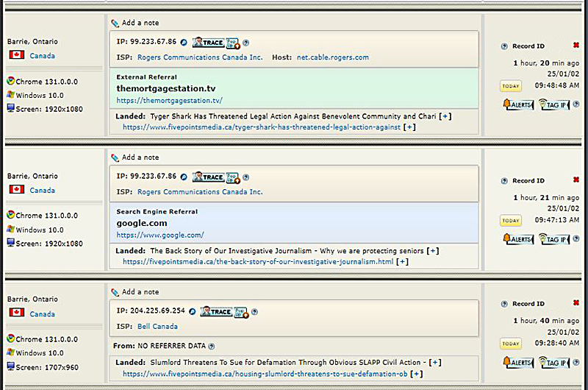Click the Canada link in the google.com record
This screenshot has height=390, width=588.
pos(43,191)
